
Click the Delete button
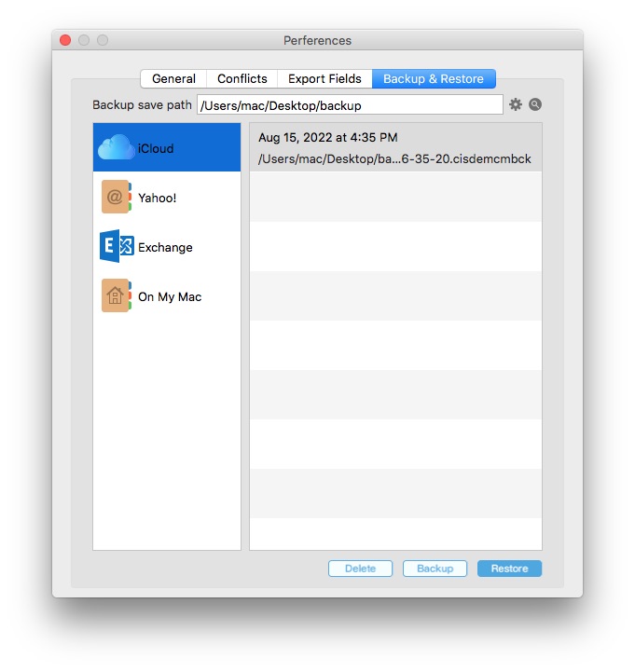tap(360, 569)
